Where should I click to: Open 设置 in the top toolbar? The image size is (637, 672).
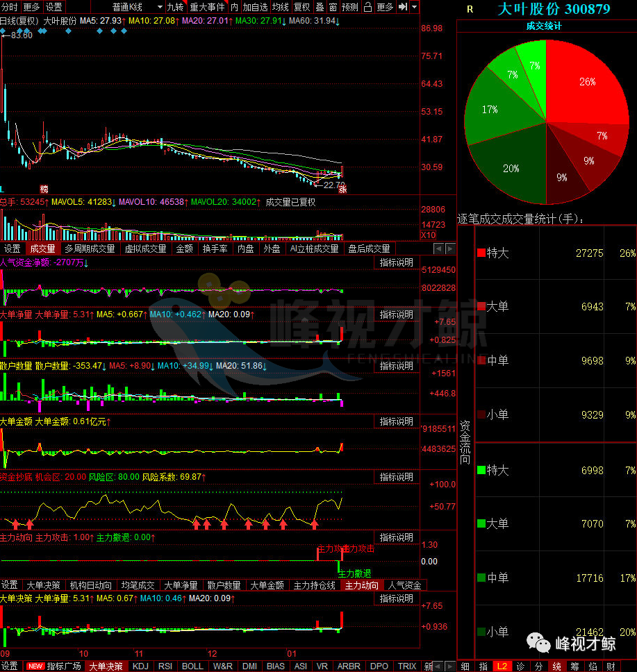point(53,7)
